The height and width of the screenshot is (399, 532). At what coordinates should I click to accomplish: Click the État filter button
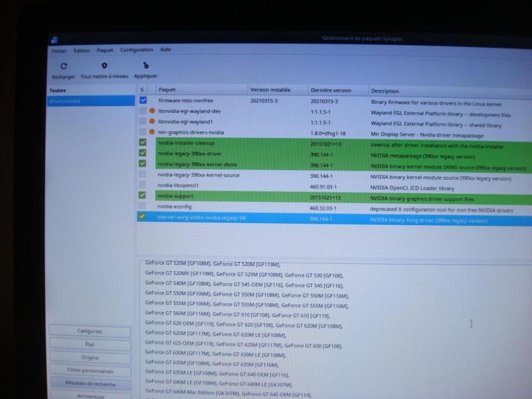[x=90, y=344]
